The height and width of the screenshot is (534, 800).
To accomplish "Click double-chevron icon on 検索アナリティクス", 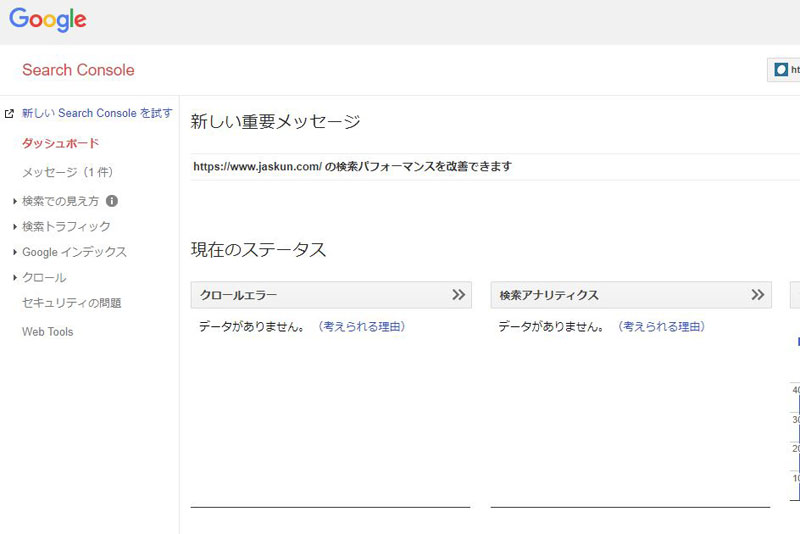I will tap(758, 295).
